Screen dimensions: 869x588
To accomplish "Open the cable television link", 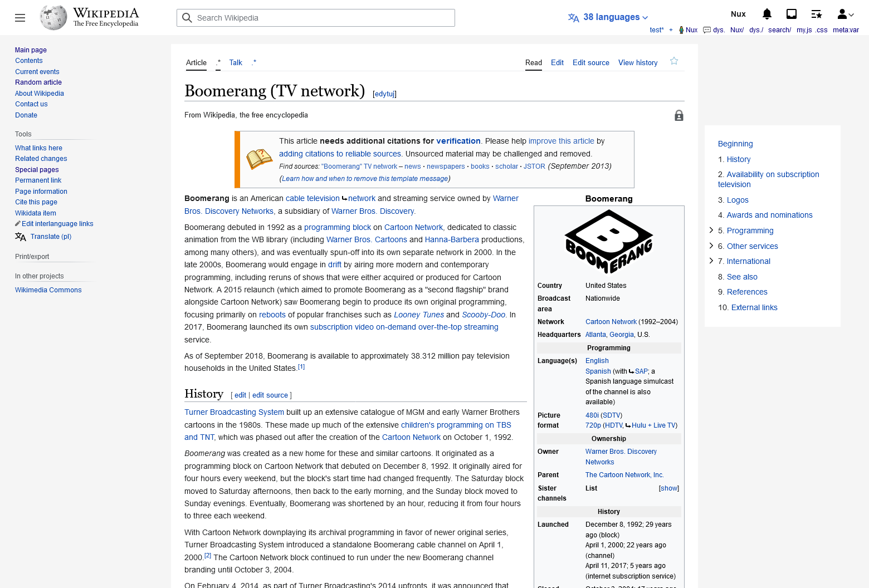I will pyautogui.click(x=313, y=198).
